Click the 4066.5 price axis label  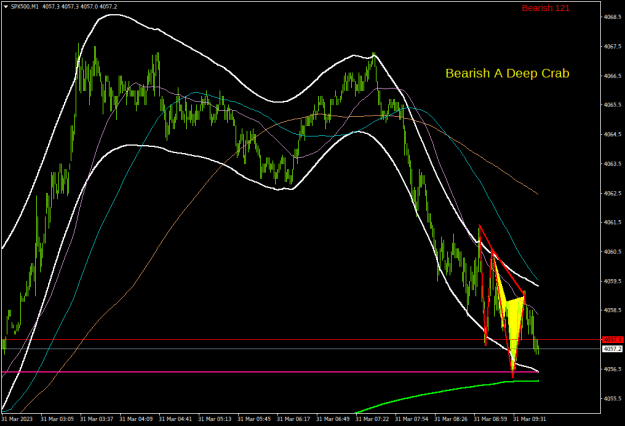point(612,76)
